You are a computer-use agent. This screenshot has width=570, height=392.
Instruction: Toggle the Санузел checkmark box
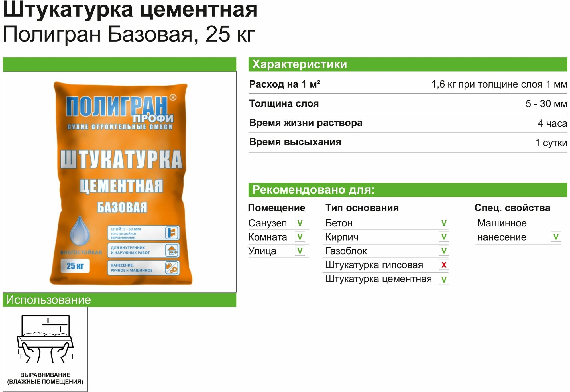pos(300,223)
